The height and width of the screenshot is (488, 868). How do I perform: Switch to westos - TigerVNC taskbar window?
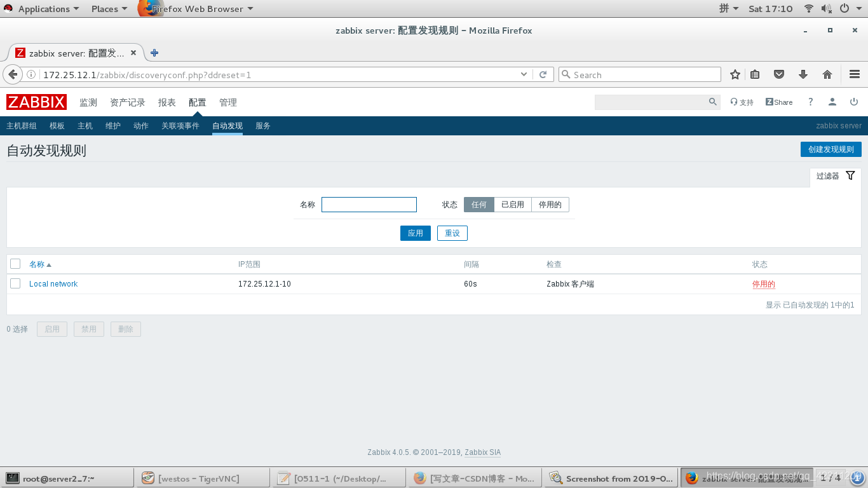coord(202,478)
